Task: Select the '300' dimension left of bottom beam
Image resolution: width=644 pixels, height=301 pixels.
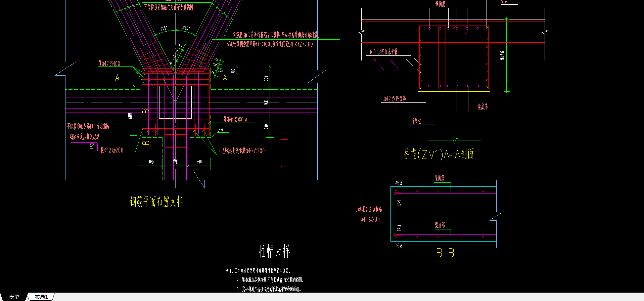Action: point(151,162)
